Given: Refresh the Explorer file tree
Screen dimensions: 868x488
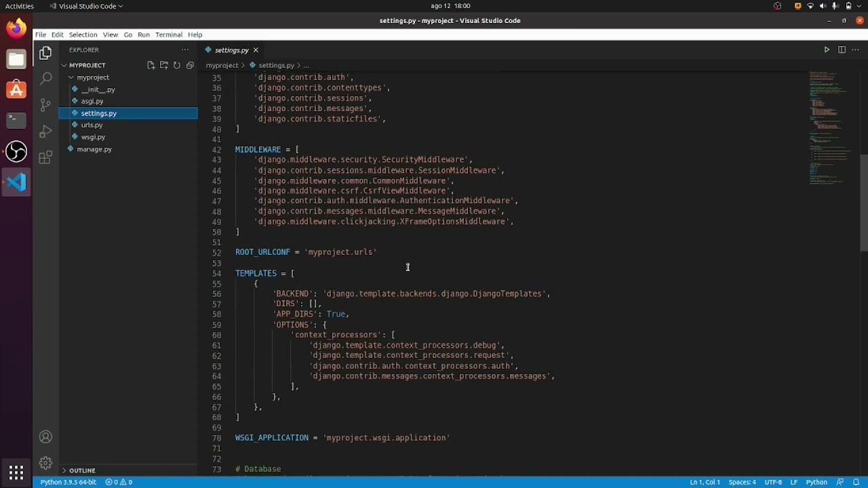Looking at the screenshot, I should pos(176,65).
